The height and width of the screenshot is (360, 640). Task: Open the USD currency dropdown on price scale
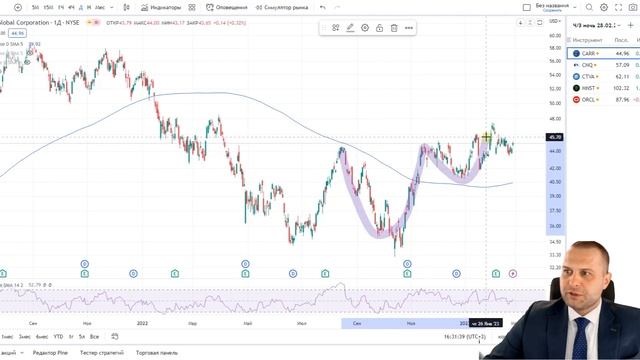pyautogui.click(x=555, y=21)
